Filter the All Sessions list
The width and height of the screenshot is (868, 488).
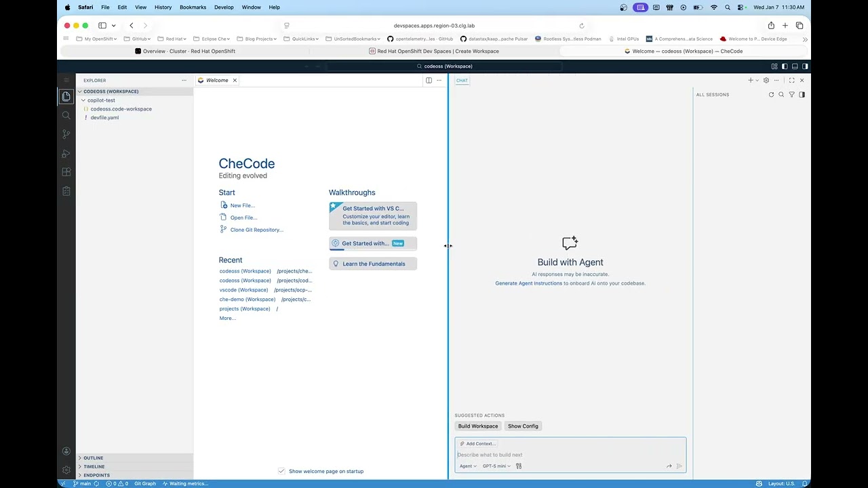791,95
